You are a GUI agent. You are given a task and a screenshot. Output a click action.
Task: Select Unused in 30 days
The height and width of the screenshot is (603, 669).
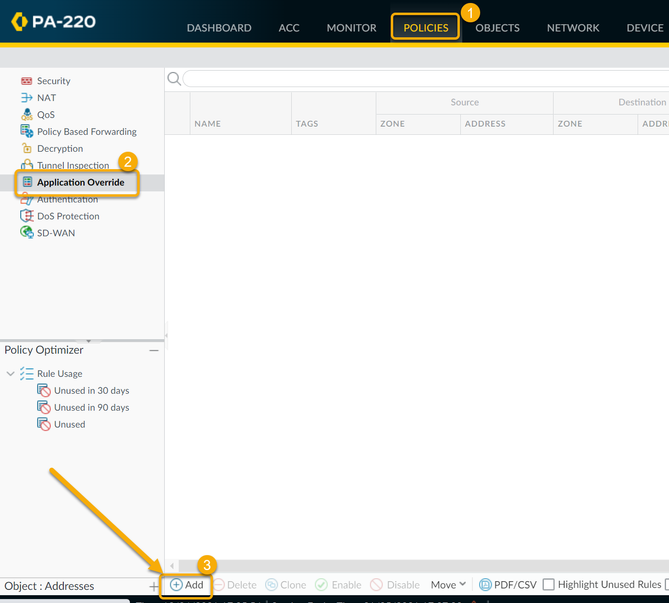(x=91, y=391)
